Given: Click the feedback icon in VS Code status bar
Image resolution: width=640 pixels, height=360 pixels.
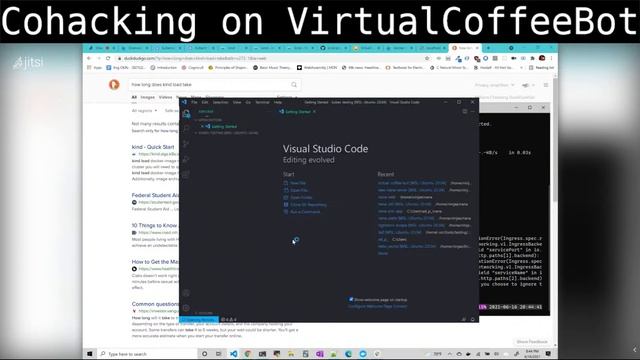Looking at the screenshot, I should pos(464,319).
